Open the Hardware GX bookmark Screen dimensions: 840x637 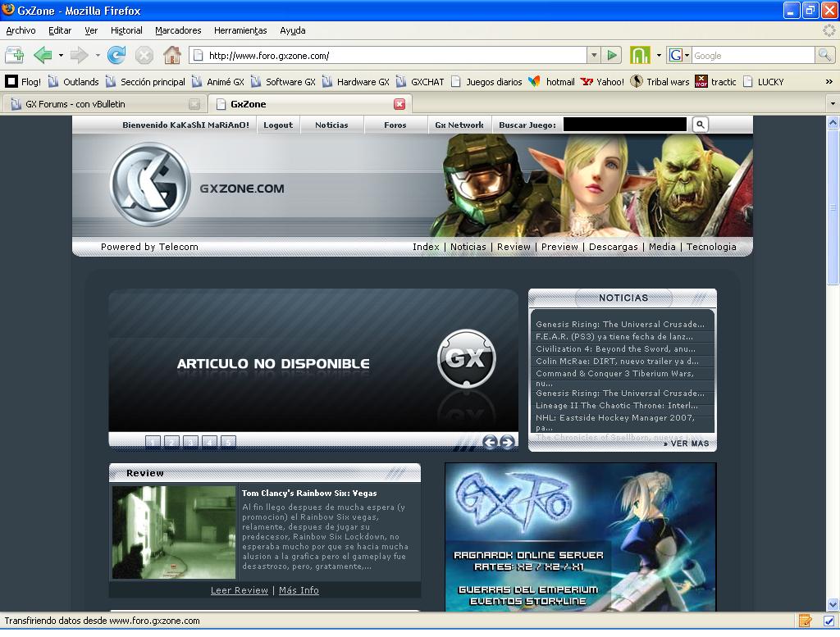(356, 82)
